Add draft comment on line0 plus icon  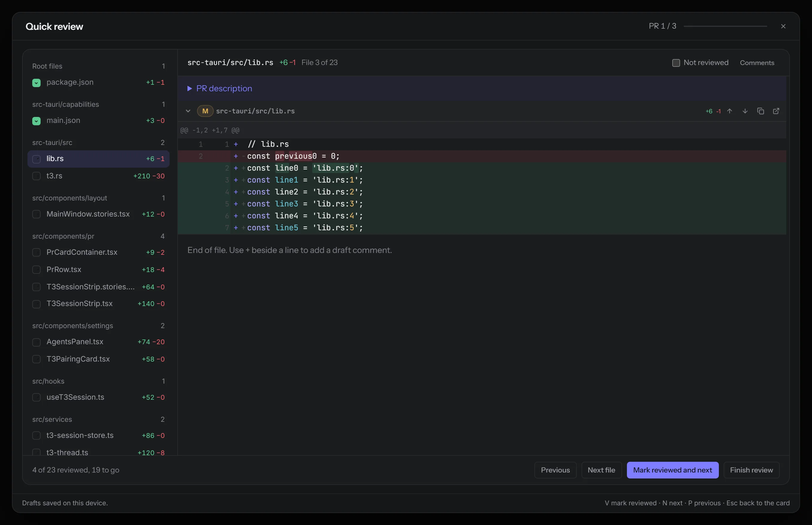pos(236,168)
